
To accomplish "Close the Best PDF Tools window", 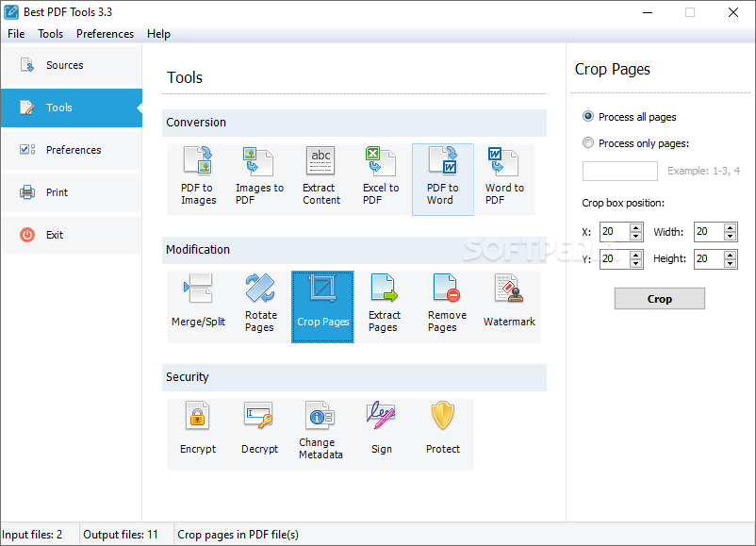I will click(x=732, y=12).
